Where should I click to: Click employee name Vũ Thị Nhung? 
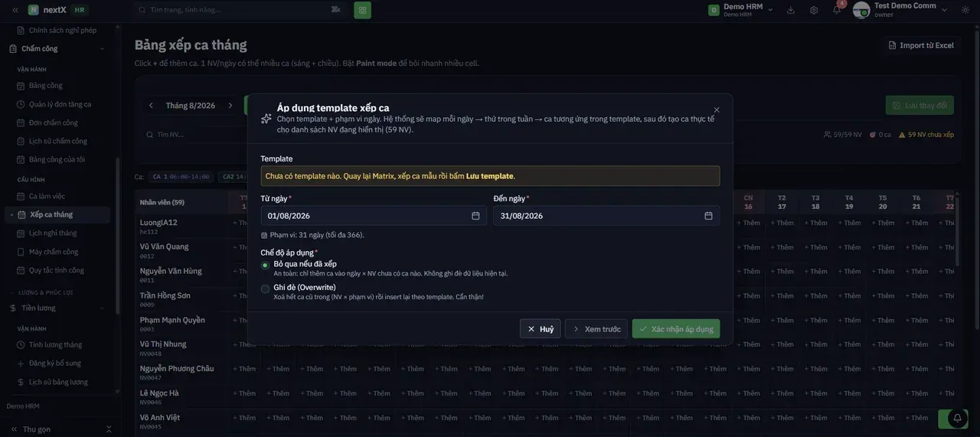coord(163,344)
